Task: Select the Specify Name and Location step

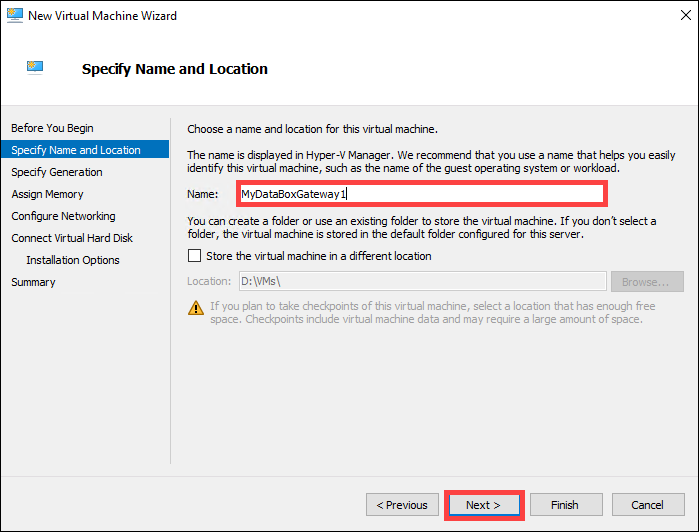Action: coord(85,149)
